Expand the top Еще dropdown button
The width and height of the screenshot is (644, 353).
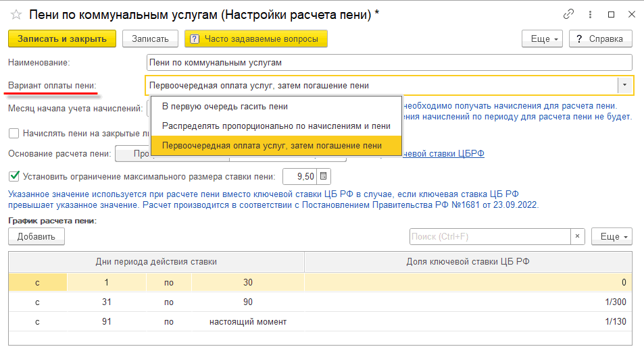[x=543, y=39]
